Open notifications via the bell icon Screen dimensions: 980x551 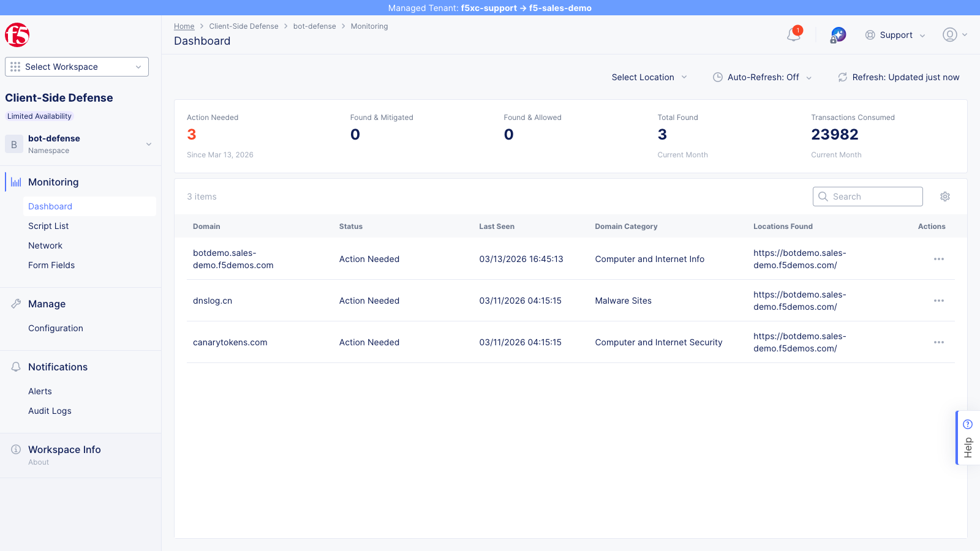[x=793, y=36]
